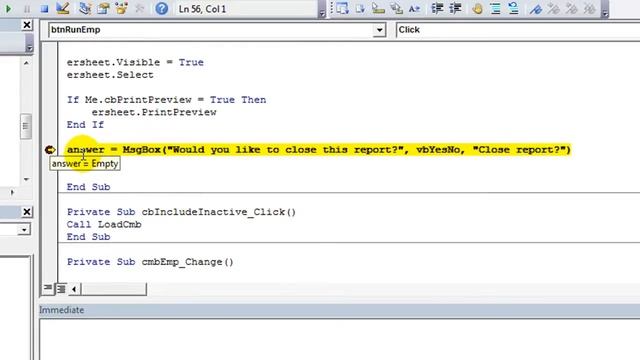Click the yellow execution arrow in margin
Viewport: 640px width, 360px height.
[x=50, y=150]
